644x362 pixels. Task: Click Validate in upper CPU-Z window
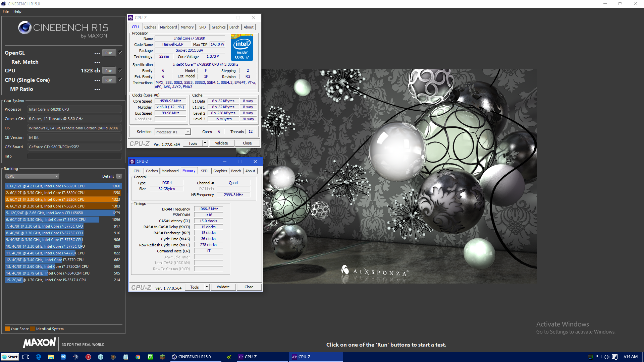(221, 143)
